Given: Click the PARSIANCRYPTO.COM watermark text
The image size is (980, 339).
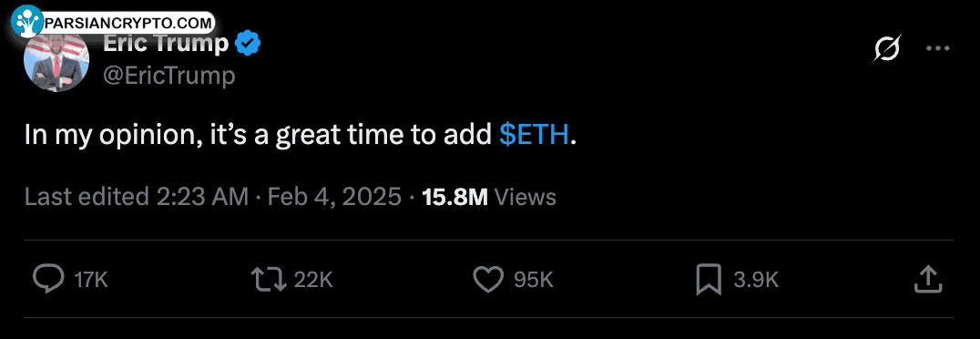Looking at the screenshot, I should 128,23.
